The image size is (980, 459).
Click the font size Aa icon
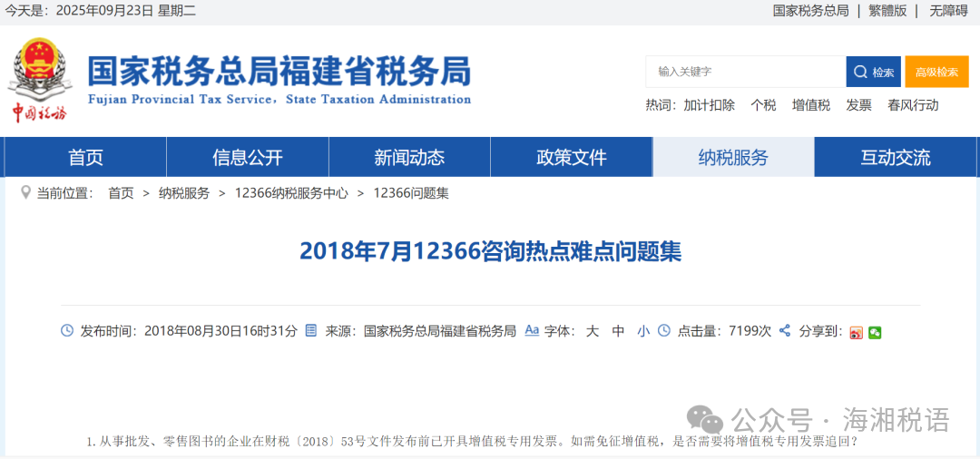(x=532, y=331)
